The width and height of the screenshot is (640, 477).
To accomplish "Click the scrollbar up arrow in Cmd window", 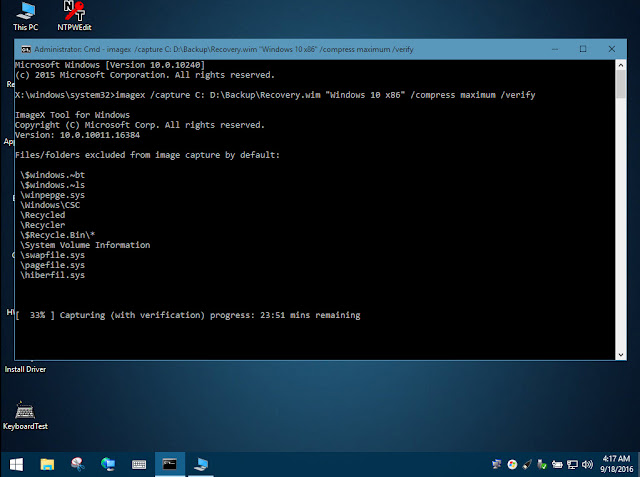I will [621, 65].
